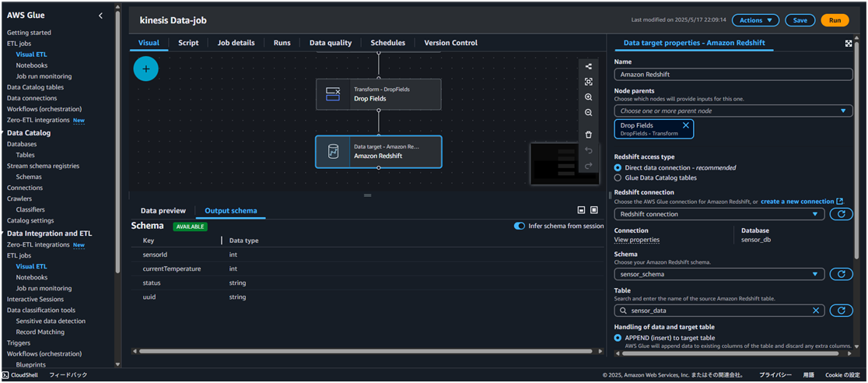The height and width of the screenshot is (383, 868).
Task: Open the Schedules tab
Action: pos(387,43)
